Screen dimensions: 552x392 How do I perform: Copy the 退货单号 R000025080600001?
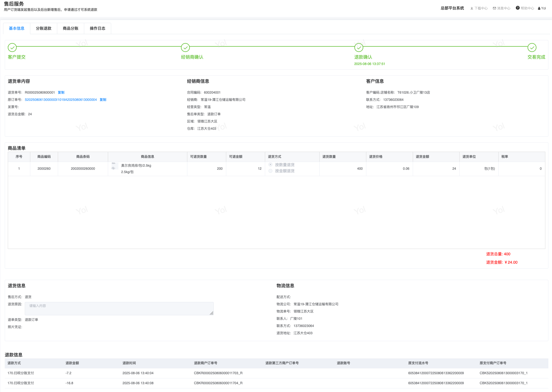(x=61, y=93)
